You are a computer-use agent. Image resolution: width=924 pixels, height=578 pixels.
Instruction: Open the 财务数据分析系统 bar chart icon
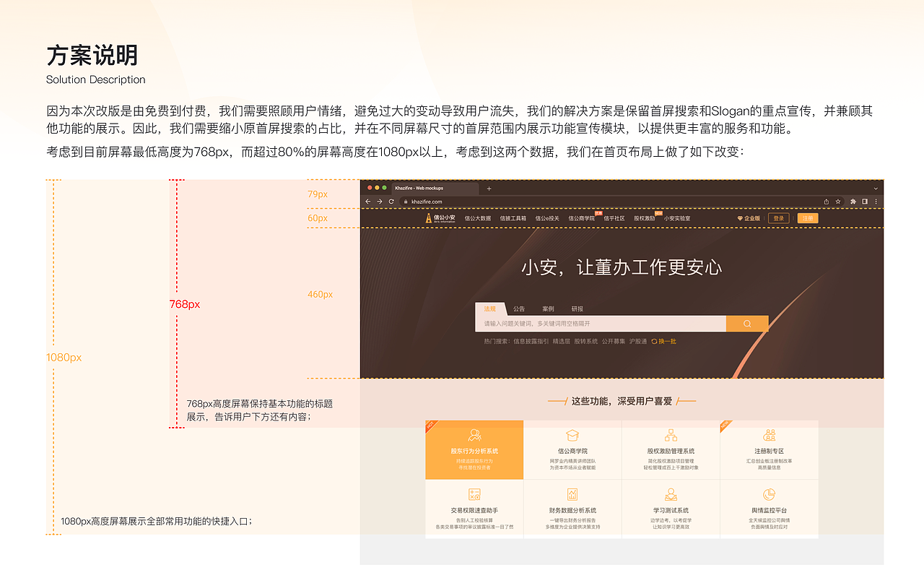tap(572, 493)
